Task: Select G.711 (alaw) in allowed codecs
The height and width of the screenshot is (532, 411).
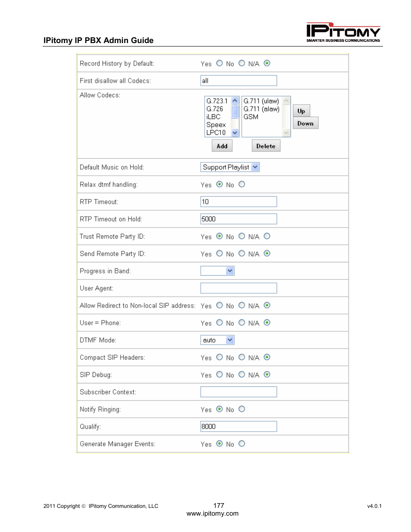Action: 262,109
